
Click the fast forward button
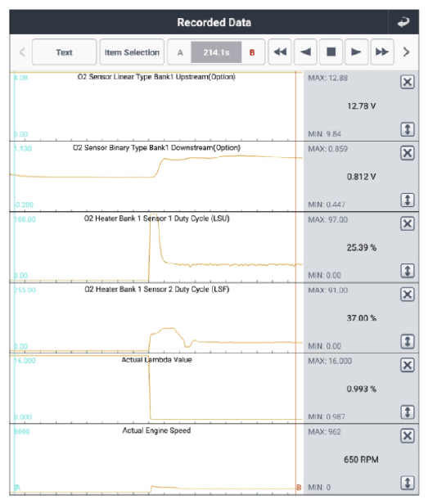click(x=382, y=52)
